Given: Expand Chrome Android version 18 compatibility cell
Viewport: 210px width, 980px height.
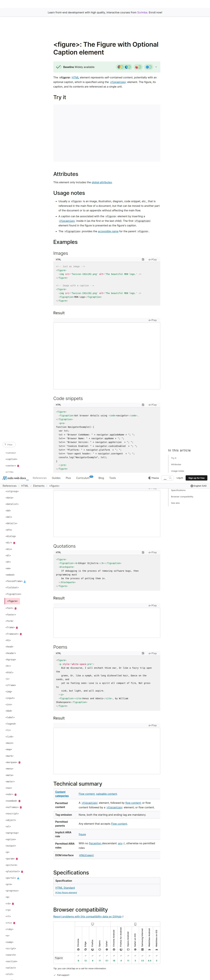Looking at the screenshot, I should click(114, 958).
